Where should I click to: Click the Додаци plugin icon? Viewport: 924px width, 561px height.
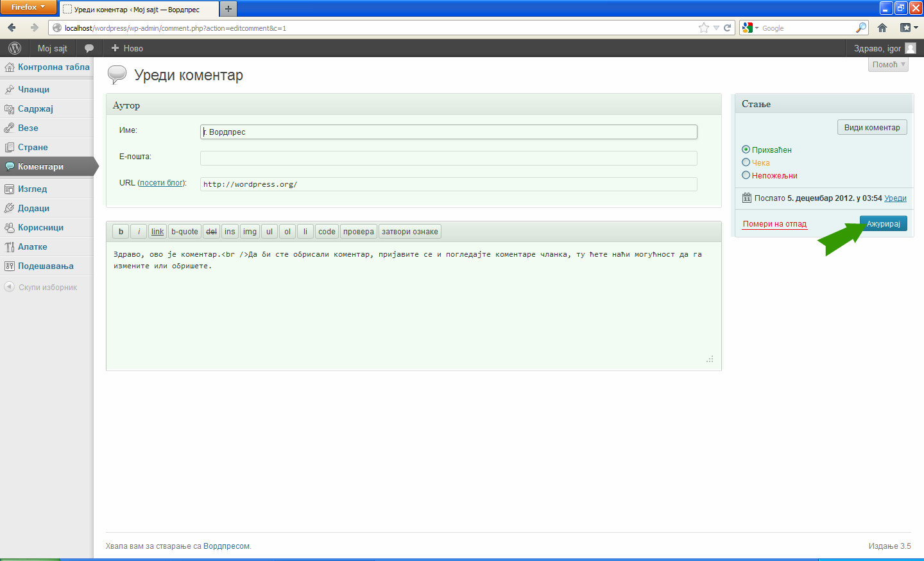[9, 209]
